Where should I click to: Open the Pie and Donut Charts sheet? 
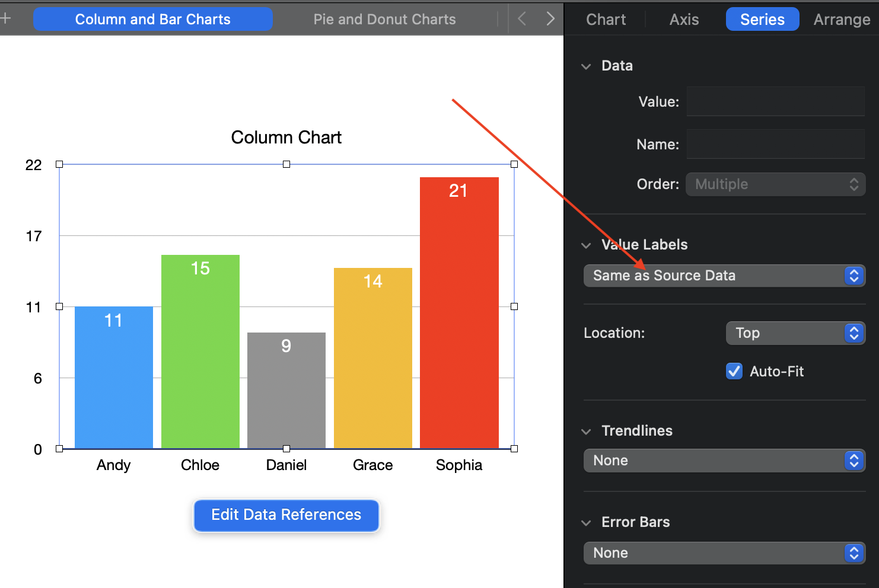[x=384, y=20]
